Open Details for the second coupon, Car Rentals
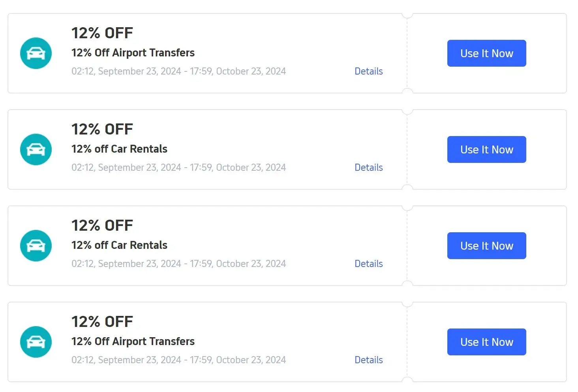578x392 pixels. (x=368, y=168)
